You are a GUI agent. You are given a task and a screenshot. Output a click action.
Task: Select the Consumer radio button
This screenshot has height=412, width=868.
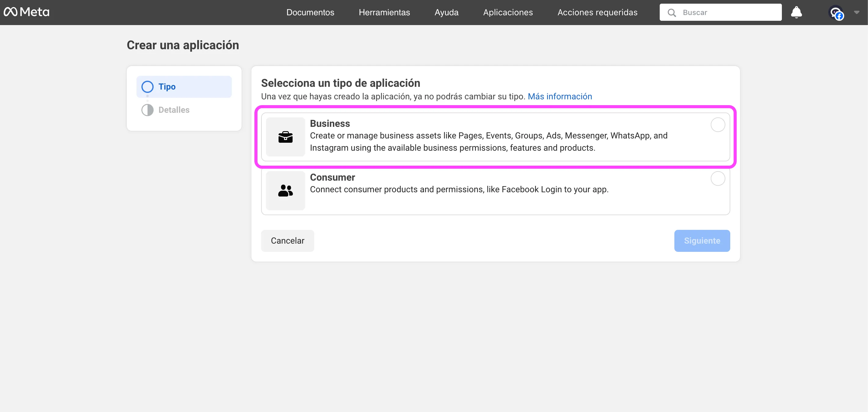pos(718,178)
